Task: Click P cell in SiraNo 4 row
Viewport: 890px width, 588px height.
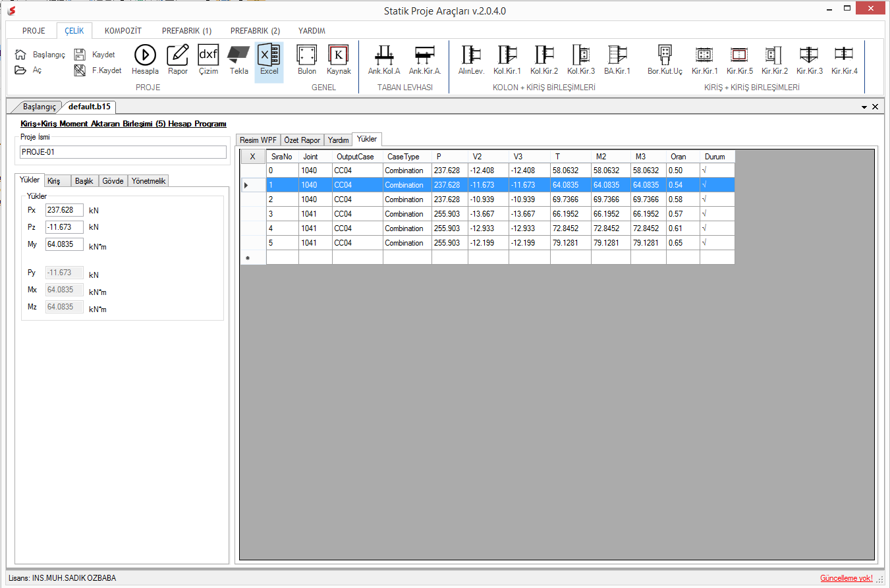Action: [450, 228]
